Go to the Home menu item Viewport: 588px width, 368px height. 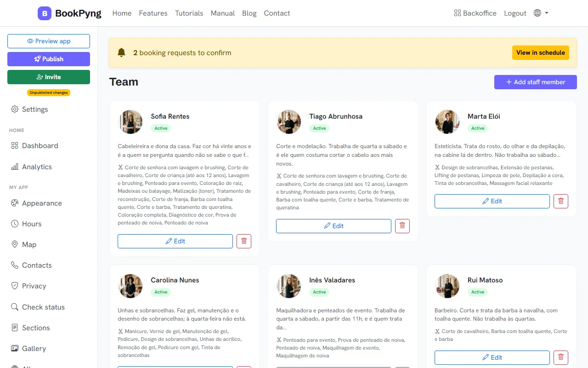(122, 13)
